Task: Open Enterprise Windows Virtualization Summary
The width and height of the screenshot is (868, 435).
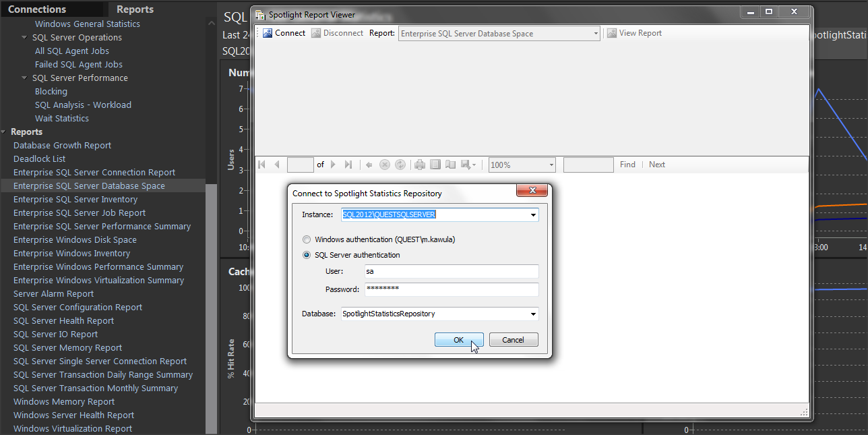Action: point(99,280)
